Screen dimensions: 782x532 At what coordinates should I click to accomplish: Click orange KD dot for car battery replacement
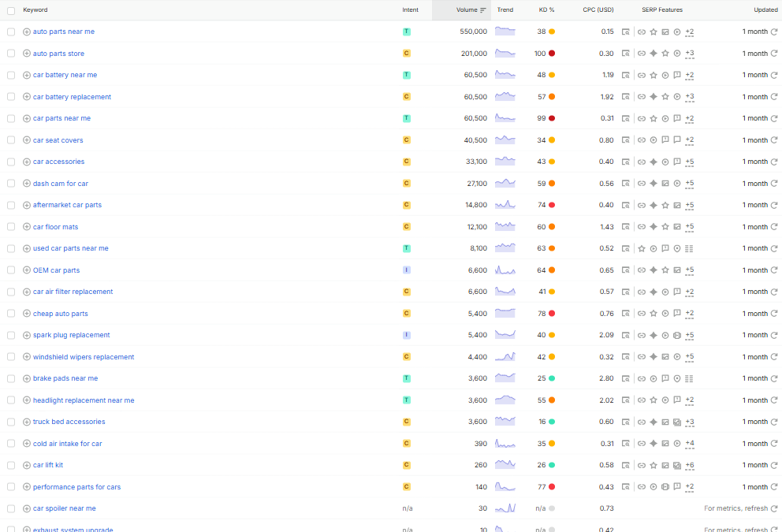coord(552,97)
